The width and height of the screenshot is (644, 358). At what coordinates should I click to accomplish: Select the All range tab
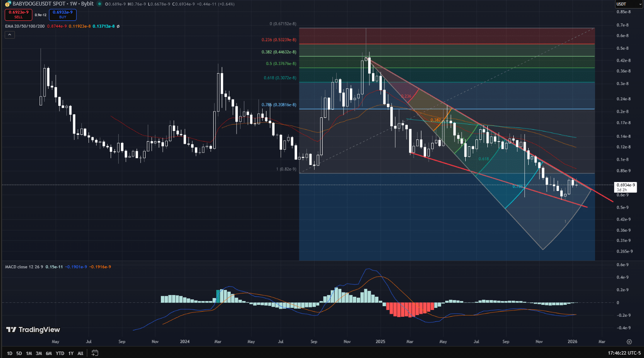click(x=80, y=353)
